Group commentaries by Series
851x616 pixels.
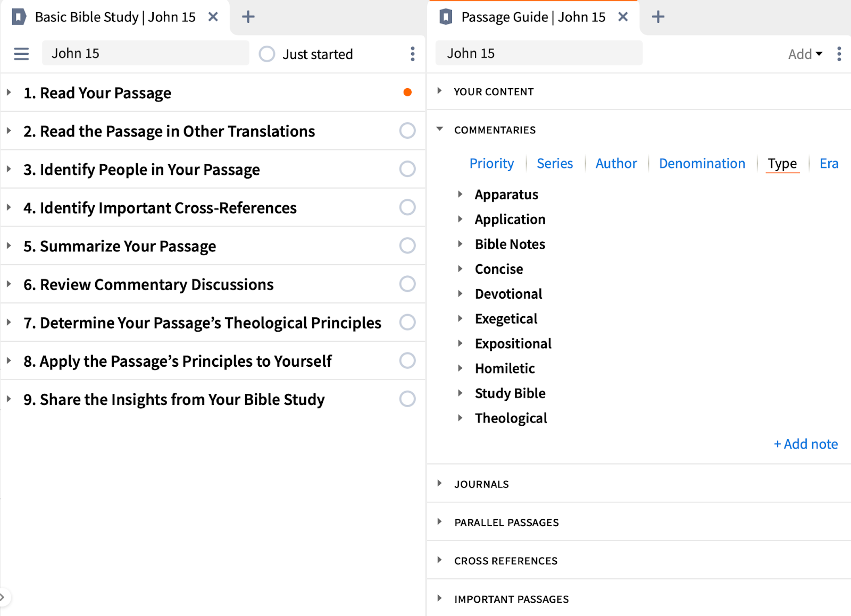[x=554, y=164]
